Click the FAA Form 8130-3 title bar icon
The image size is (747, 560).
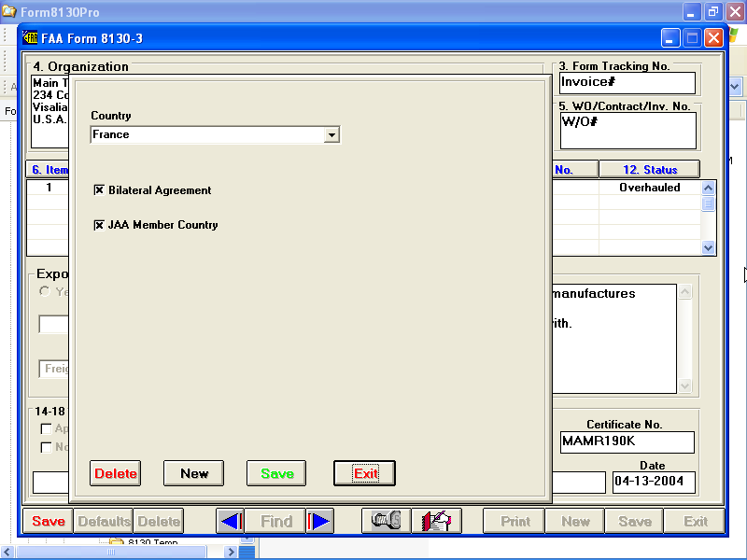[x=30, y=38]
